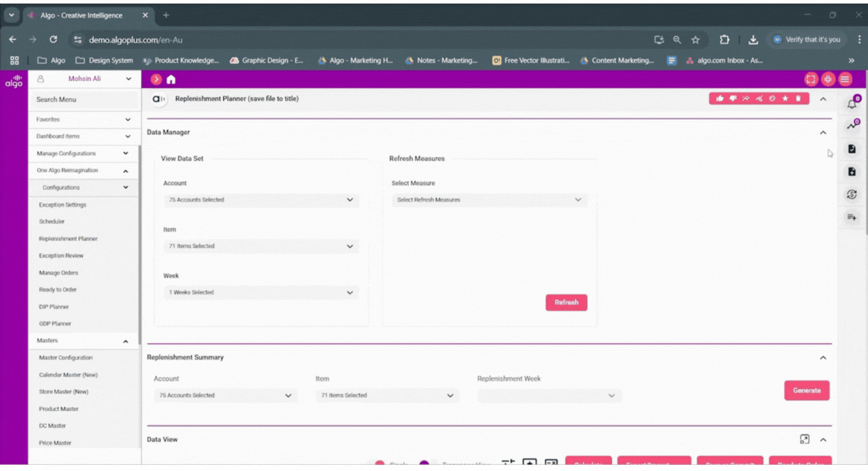The width and height of the screenshot is (868, 471).
Task: Open Item dropdown showing 71 Items Selected in View Data Set
Action: tap(261, 246)
